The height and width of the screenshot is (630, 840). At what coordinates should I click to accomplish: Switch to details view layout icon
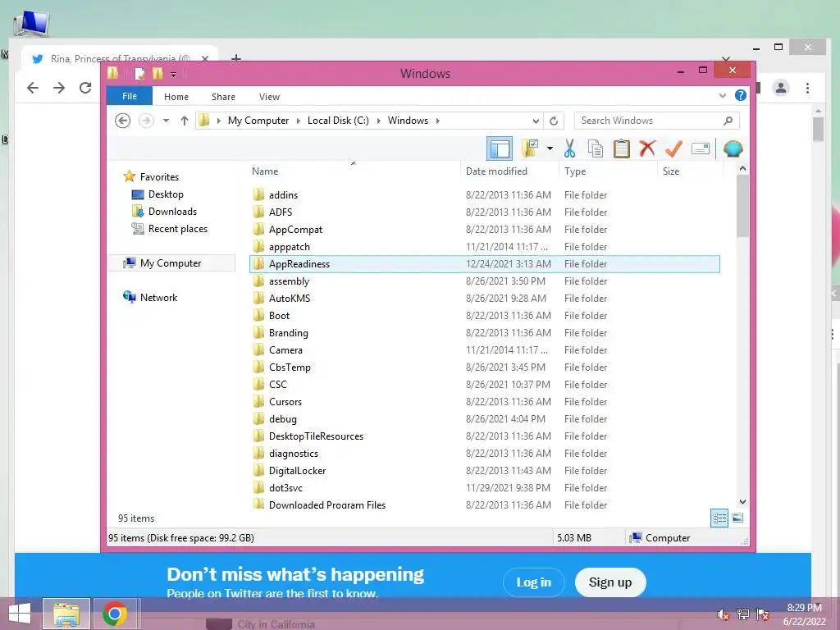(719, 518)
